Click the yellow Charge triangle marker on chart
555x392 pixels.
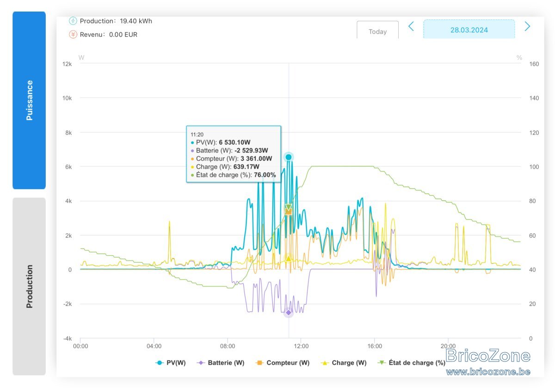pyautogui.click(x=289, y=258)
